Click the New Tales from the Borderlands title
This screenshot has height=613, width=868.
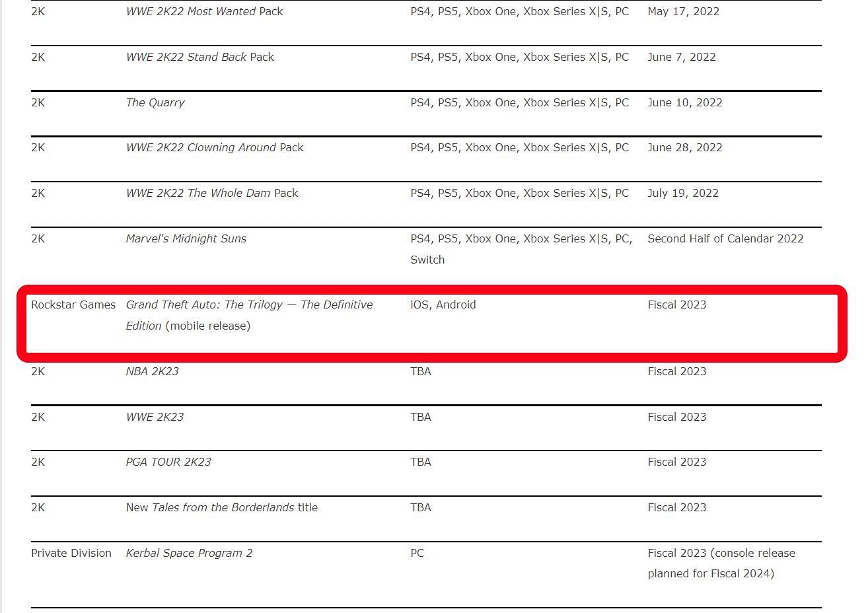pos(221,507)
